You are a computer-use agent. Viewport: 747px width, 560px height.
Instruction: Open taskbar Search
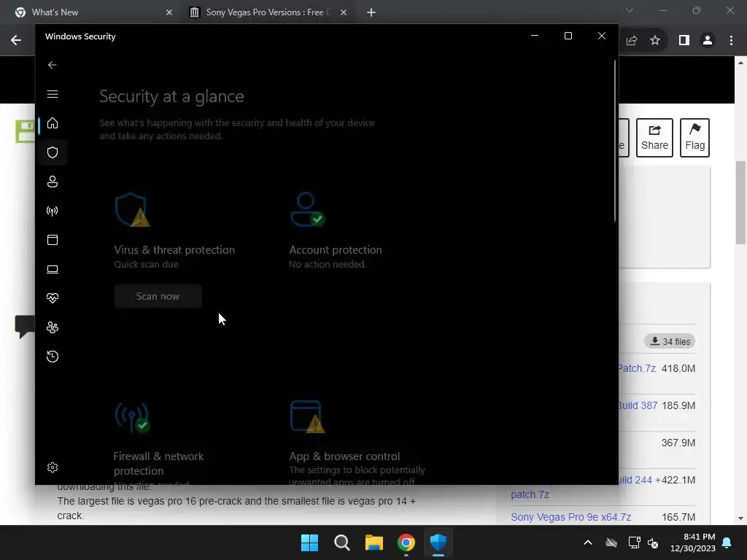pyautogui.click(x=341, y=542)
